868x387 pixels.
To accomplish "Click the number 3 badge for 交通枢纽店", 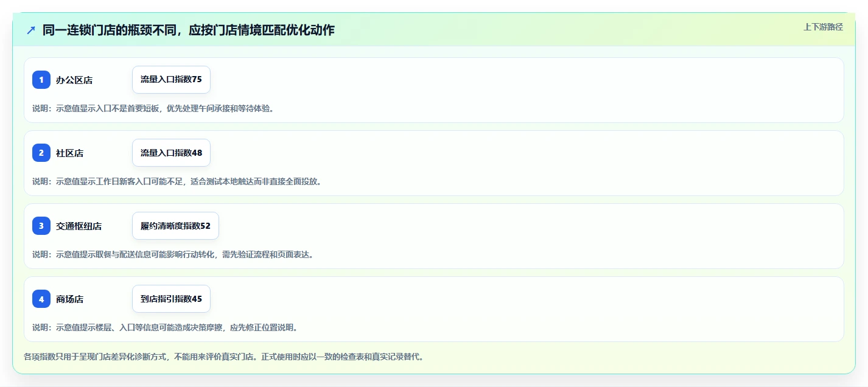I will tap(41, 226).
